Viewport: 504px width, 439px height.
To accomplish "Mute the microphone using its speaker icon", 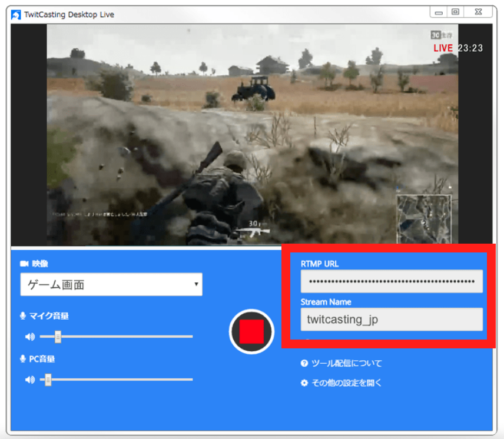I will [x=30, y=337].
